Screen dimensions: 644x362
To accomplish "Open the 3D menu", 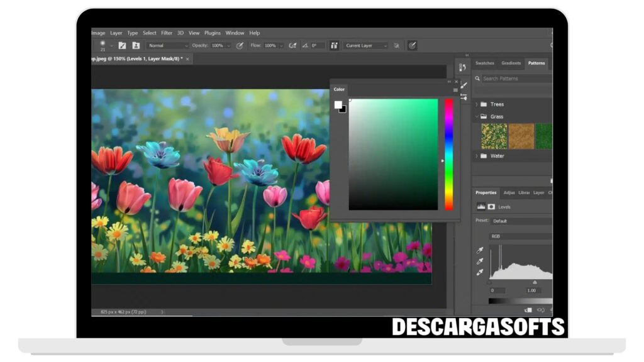I will pyautogui.click(x=180, y=33).
